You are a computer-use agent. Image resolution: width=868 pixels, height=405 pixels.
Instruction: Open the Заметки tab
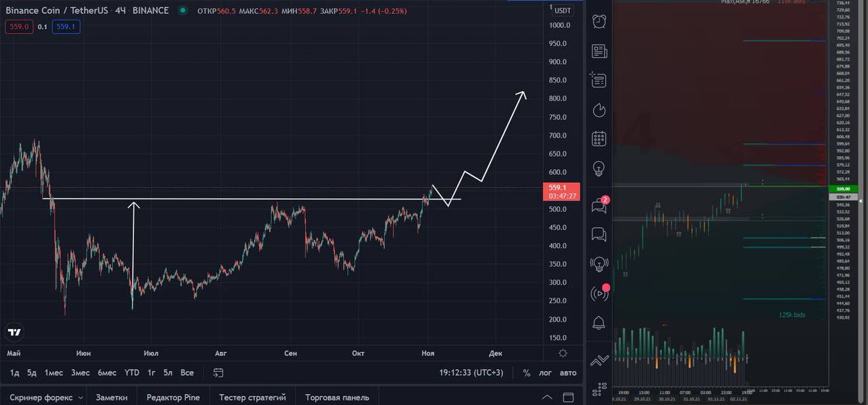coord(111,398)
